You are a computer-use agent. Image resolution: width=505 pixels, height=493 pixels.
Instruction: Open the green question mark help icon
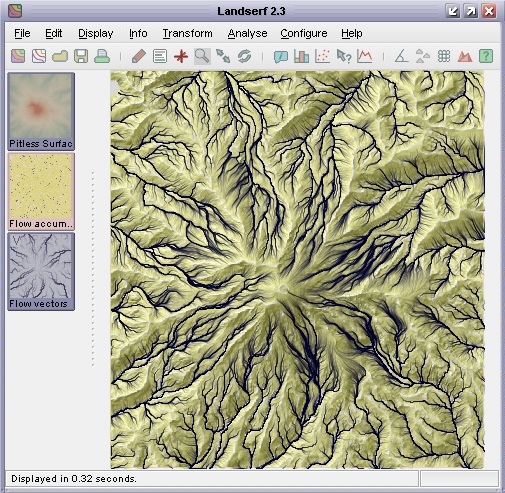[x=486, y=56]
